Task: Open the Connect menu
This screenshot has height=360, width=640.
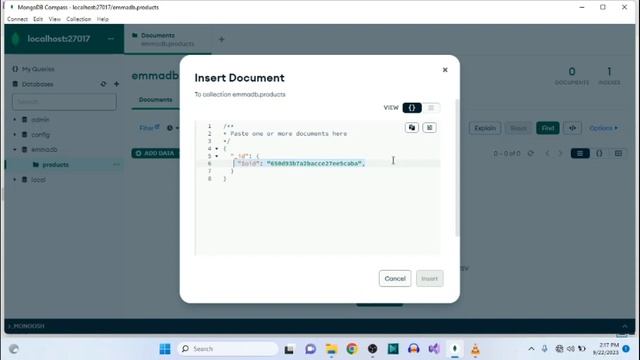Action: [x=17, y=19]
